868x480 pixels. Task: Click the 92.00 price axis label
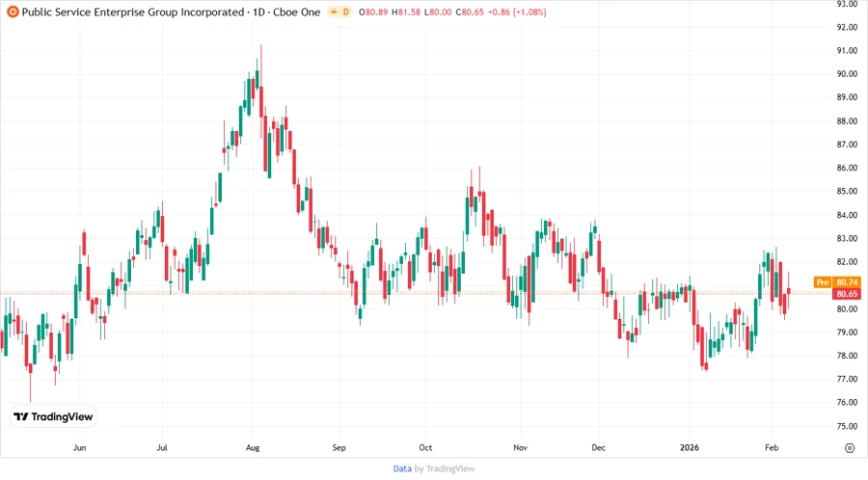click(847, 27)
